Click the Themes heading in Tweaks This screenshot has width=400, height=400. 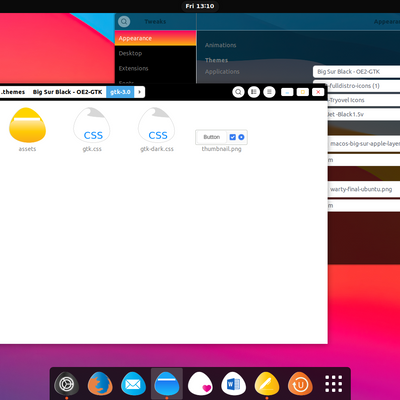click(x=217, y=60)
